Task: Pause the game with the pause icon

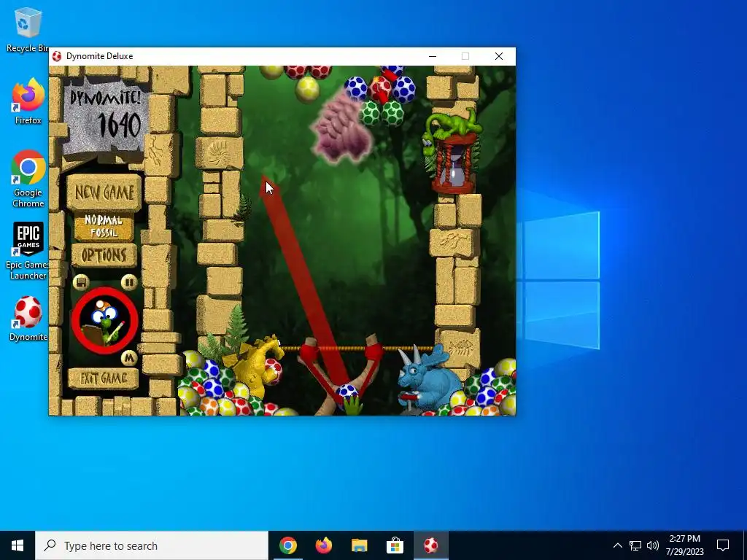Action: click(x=128, y=282)
